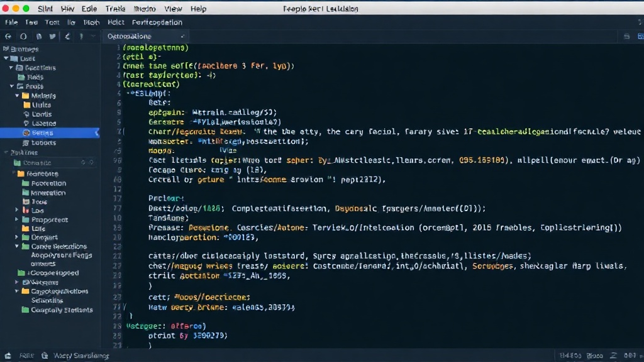Click the pencil edit toolbar icon
Image resolution: width=644 pixels, height=362 pixels.
[x=67, y=36]
